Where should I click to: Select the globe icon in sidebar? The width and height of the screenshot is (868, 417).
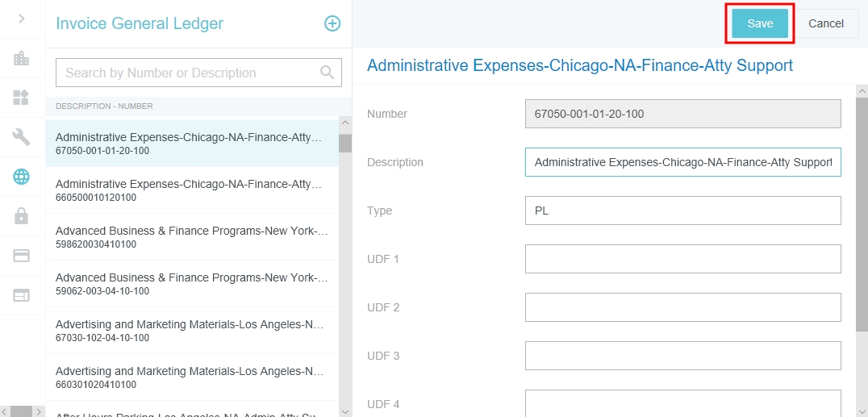tap(22, 177)
